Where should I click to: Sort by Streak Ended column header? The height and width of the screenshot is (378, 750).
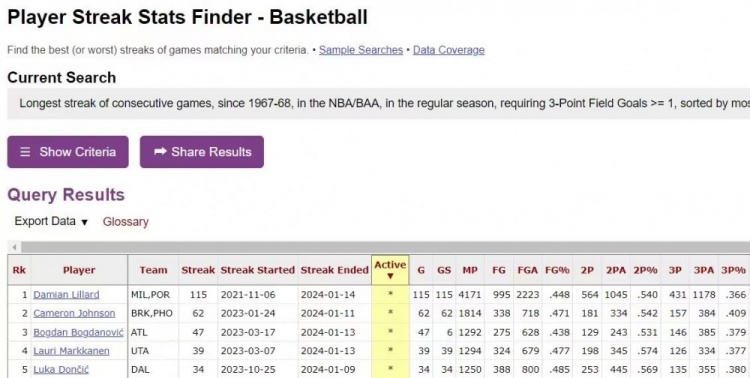[334, 270]
